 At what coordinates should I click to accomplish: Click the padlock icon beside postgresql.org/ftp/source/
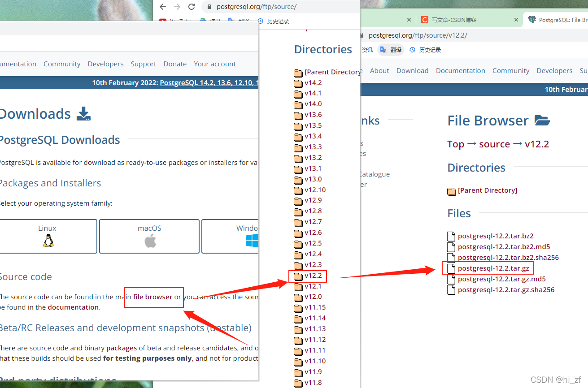[209, 7]
